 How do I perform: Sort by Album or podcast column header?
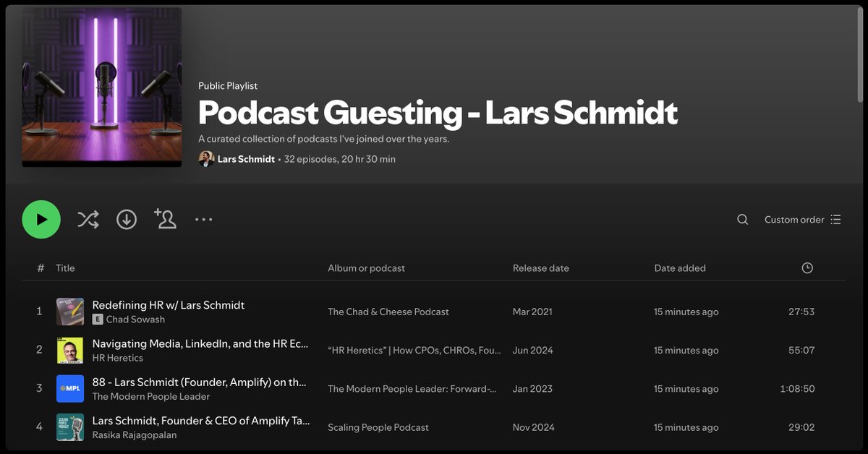[x=366, y=268]
